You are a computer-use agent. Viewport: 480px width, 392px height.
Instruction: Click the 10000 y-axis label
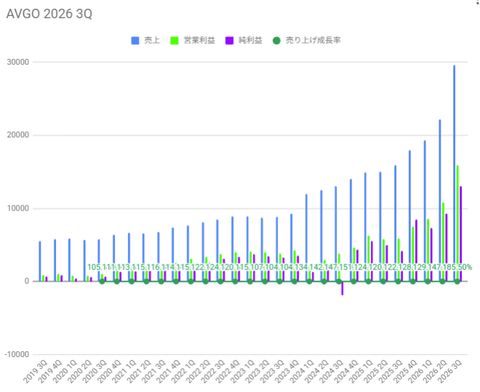point(18,208)
